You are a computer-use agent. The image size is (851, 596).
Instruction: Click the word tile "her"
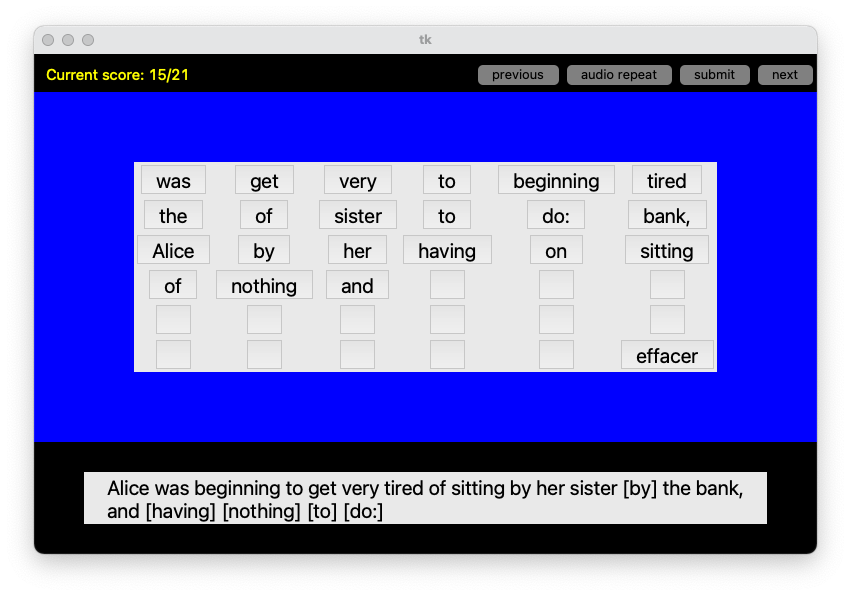click(x=357, y=249)
